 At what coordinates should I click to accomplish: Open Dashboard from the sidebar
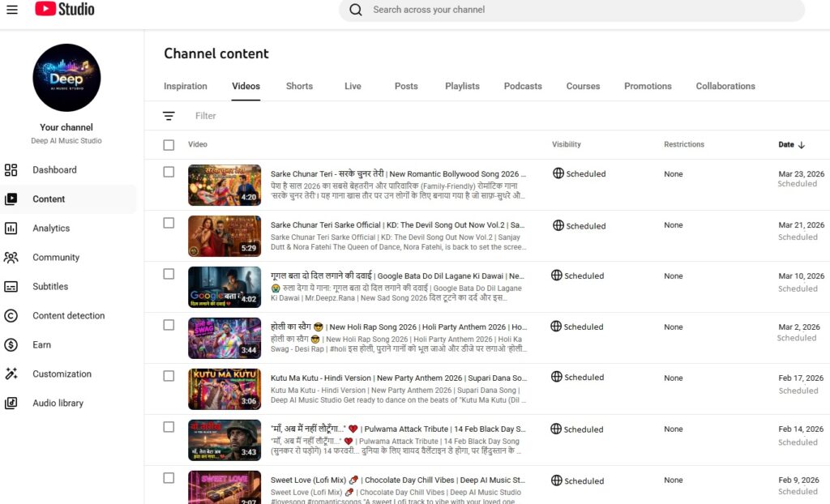click(x=54, y=170)
